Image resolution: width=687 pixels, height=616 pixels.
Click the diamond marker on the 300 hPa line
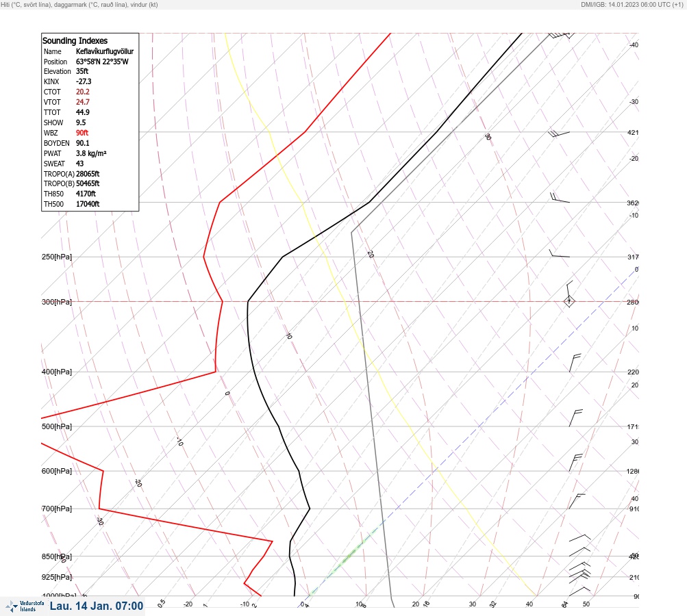(569, 301)
